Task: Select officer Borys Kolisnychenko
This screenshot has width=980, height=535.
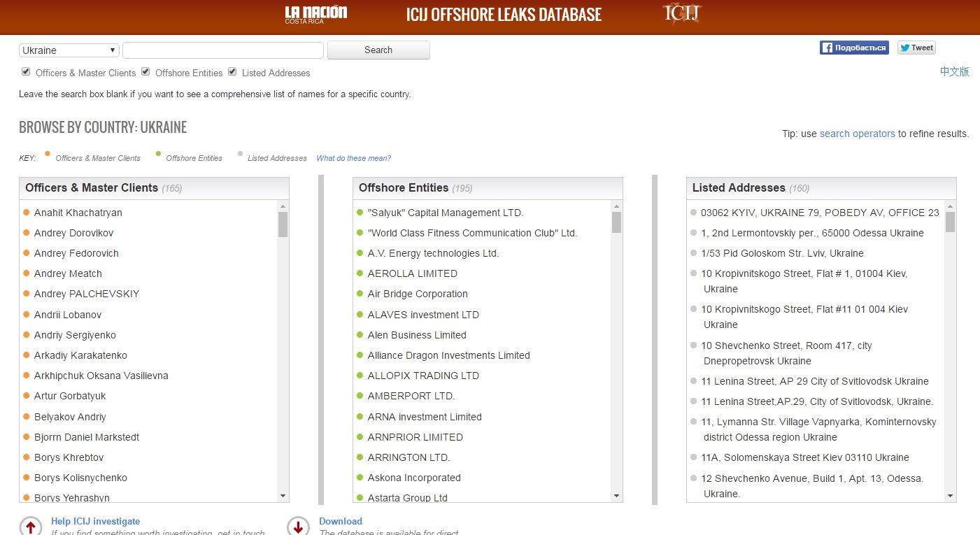Action: pyautogui.click(x=80, y=478)
